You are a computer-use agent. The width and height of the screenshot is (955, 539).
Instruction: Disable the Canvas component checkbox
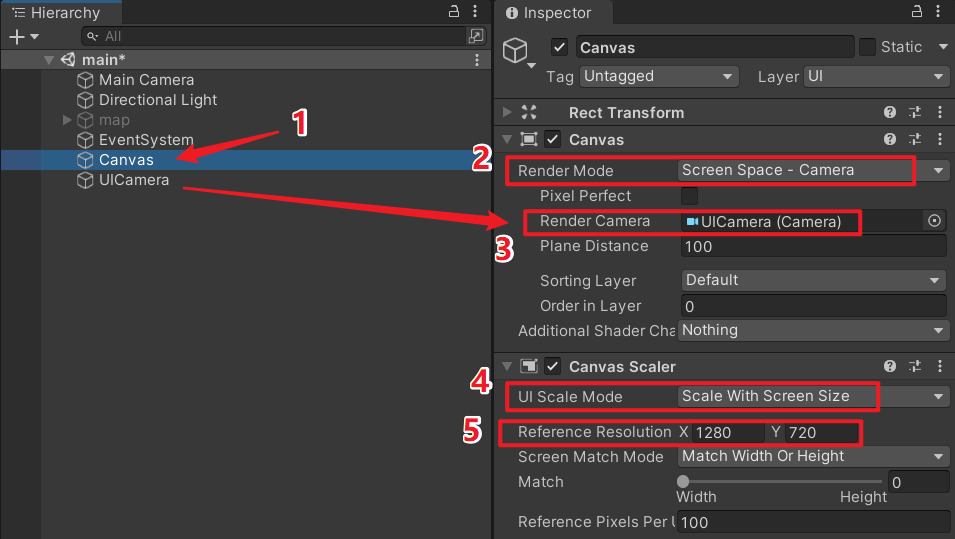click(x=552, y=139)
